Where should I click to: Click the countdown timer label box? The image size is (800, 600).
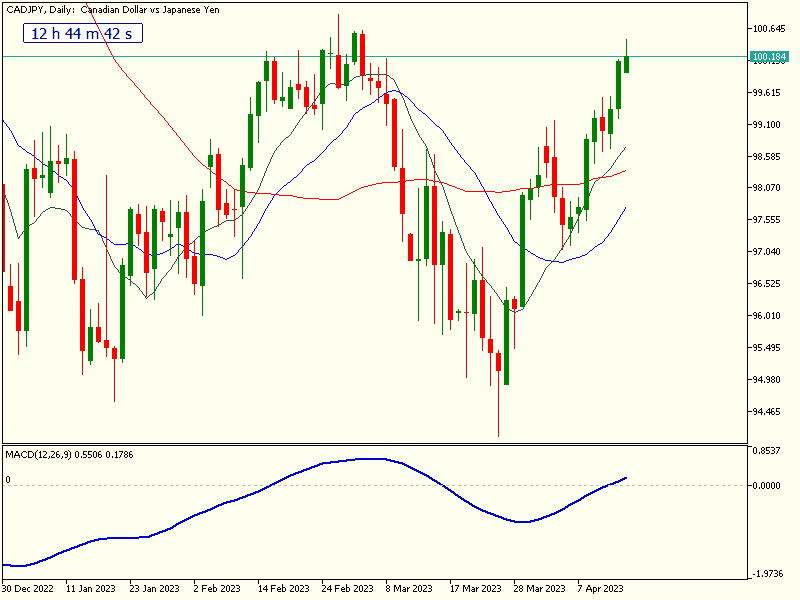[83, 33]
